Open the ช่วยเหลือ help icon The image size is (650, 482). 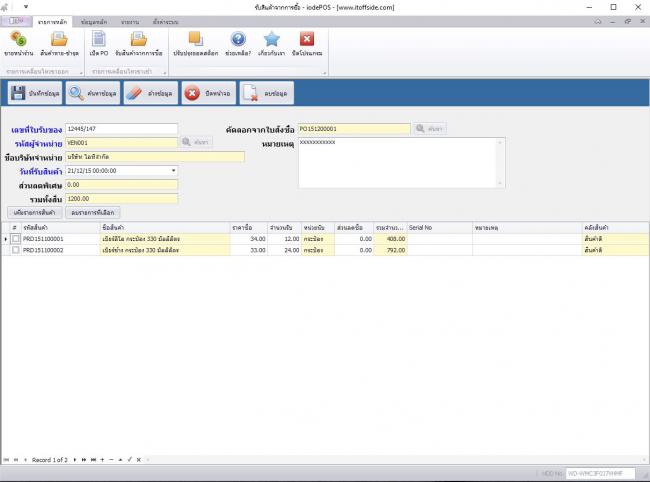pyautogui.click(x=238, y=43)
